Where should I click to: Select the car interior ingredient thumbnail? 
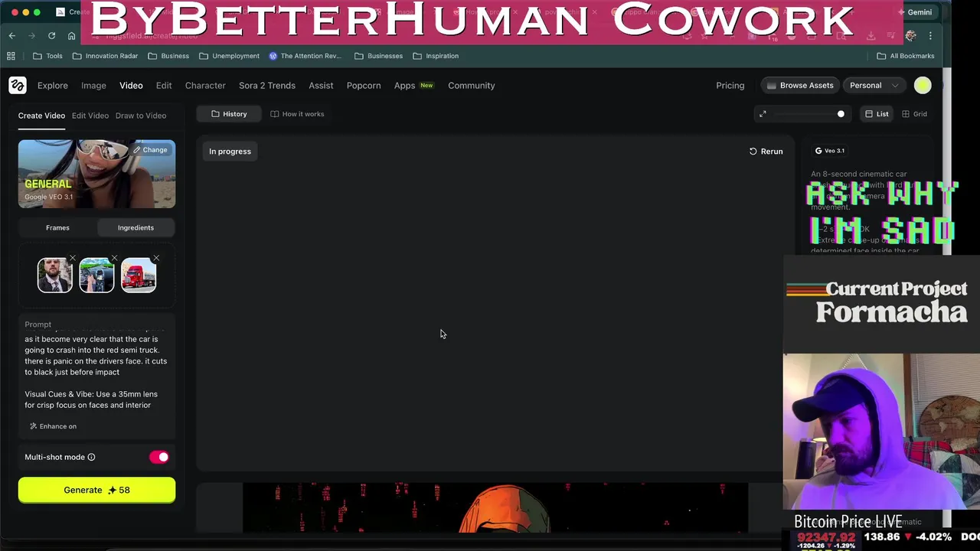coord(96,275)
